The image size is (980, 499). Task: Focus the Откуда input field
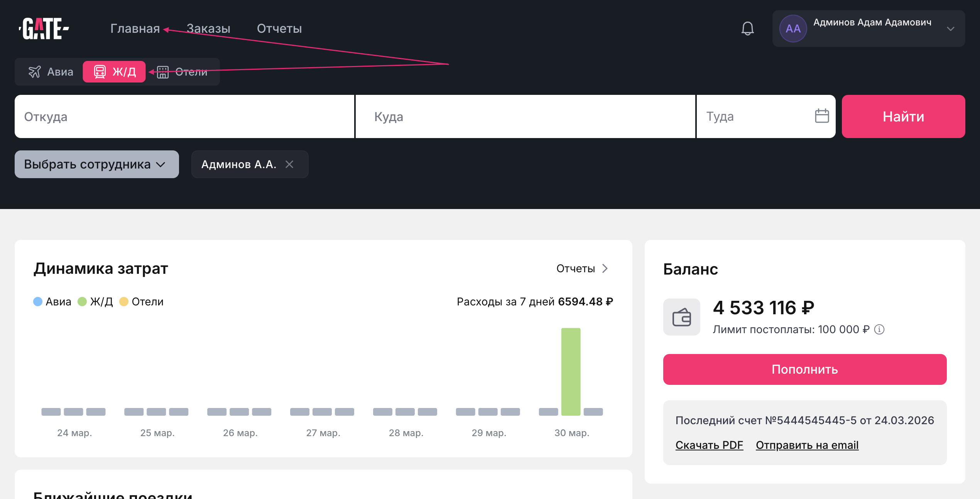184,116
